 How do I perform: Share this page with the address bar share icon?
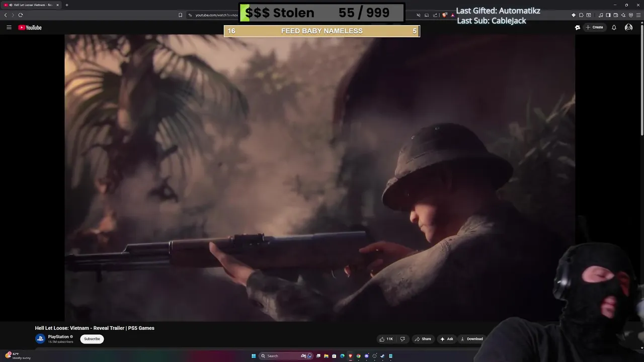point(435,15)
